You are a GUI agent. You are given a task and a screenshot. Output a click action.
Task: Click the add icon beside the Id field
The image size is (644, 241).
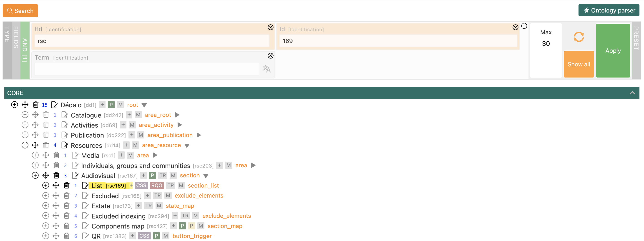click(x=524, y=25)
